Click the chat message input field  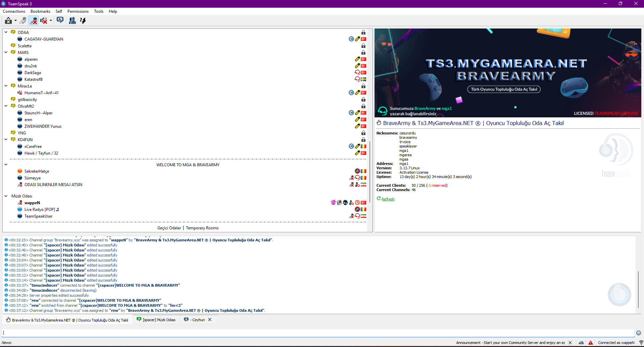point(318,333)
